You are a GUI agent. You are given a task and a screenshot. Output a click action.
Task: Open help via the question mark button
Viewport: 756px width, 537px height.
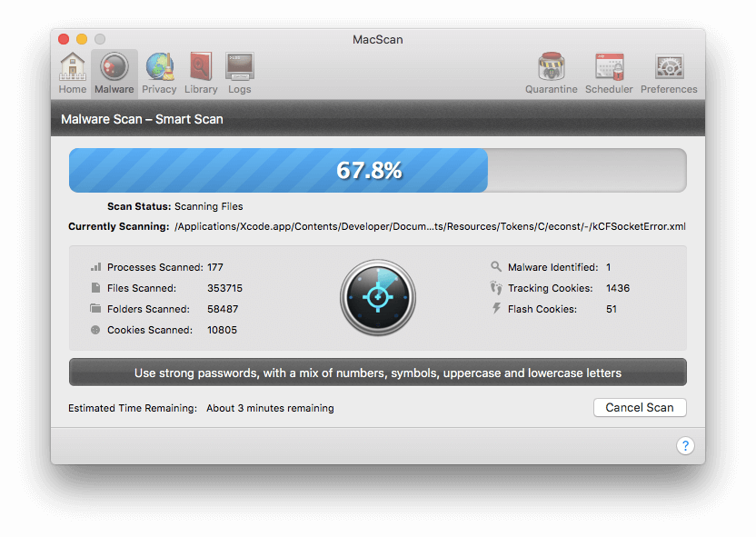[685, 445]
